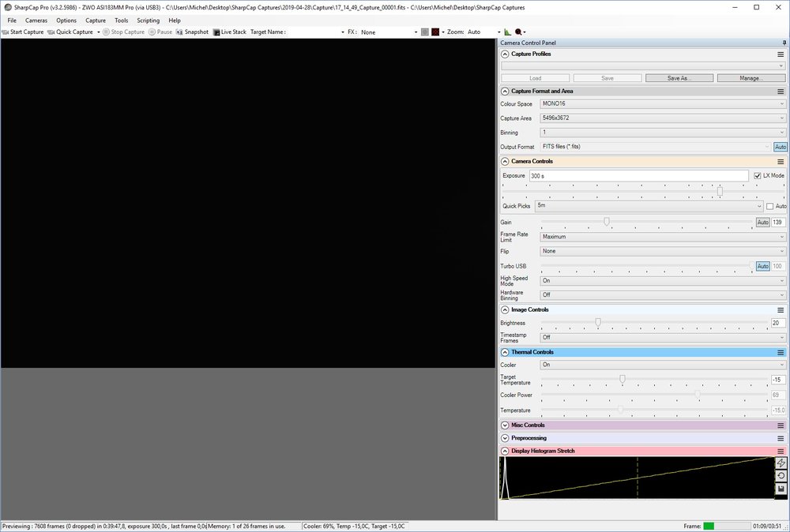Click the grey FX selection area icon
Image resolution: width=790 pixels, height=532 pixels.
coord(425,32)
